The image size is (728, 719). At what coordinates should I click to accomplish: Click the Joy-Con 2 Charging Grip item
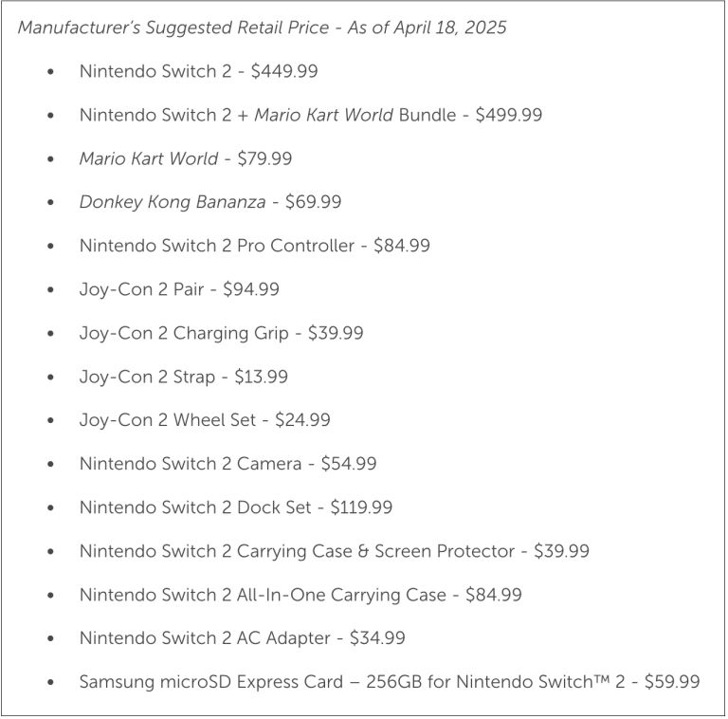[222, 334]
